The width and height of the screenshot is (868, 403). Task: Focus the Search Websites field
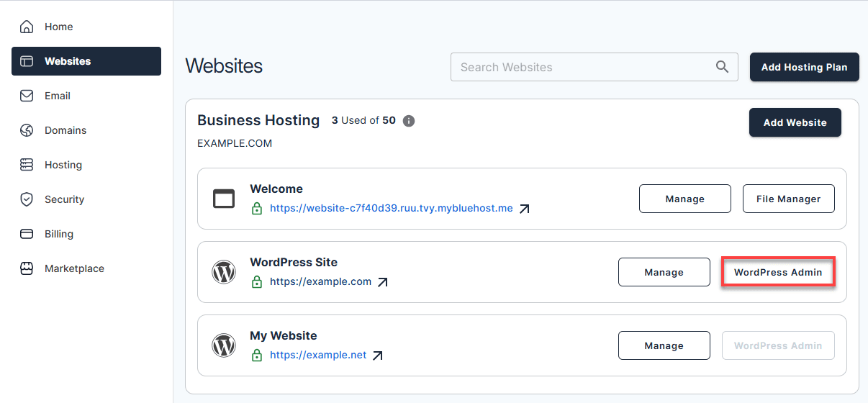[583, 67]
